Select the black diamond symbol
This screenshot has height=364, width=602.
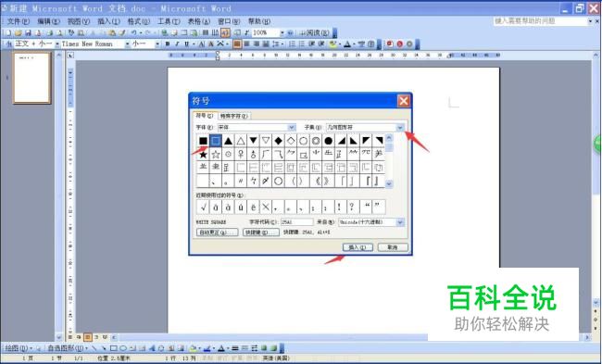click(x=279, y=141)
